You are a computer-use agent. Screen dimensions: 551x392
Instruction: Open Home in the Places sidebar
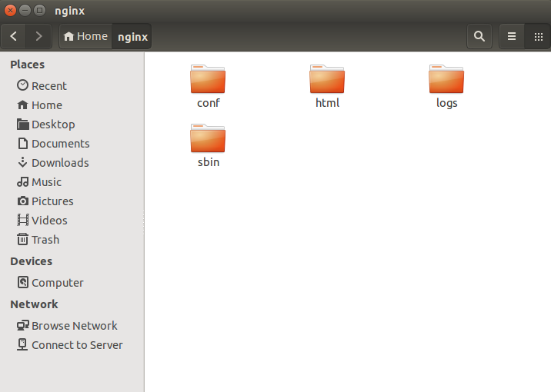point(72,105)
